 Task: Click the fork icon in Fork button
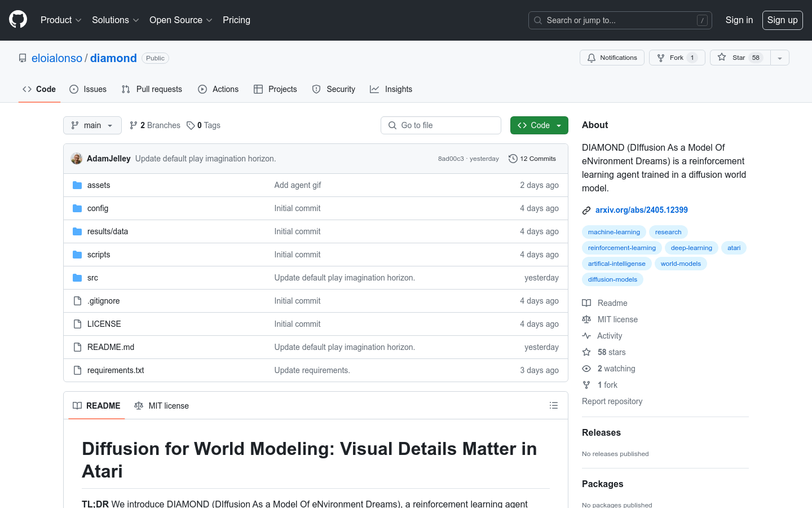(661, 58)
